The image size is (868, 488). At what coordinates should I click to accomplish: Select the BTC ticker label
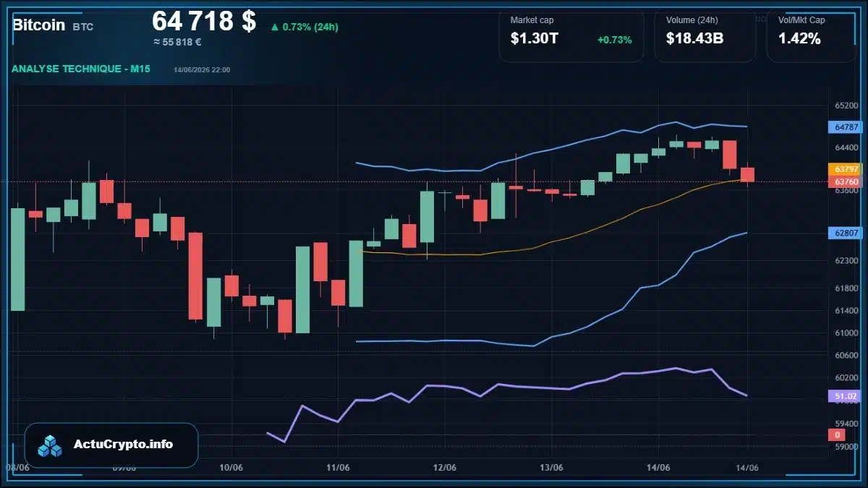click(x=83, y=27)
